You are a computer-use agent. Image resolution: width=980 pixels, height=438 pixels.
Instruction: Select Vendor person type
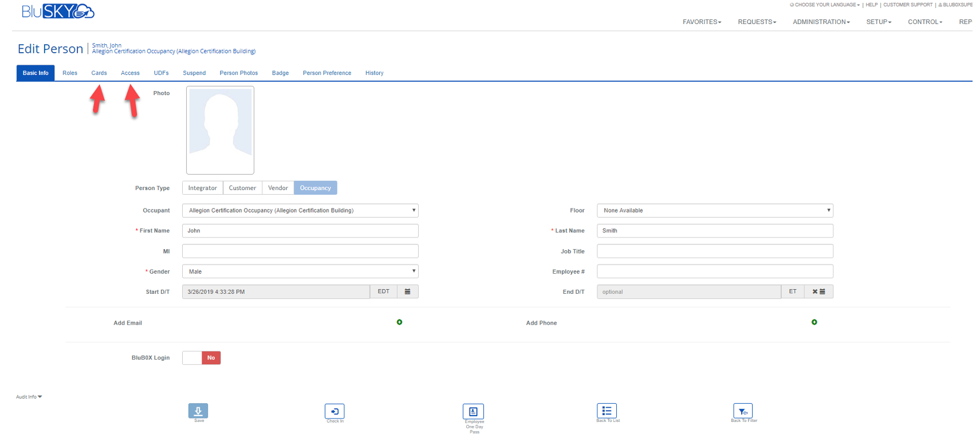[278, 188]
